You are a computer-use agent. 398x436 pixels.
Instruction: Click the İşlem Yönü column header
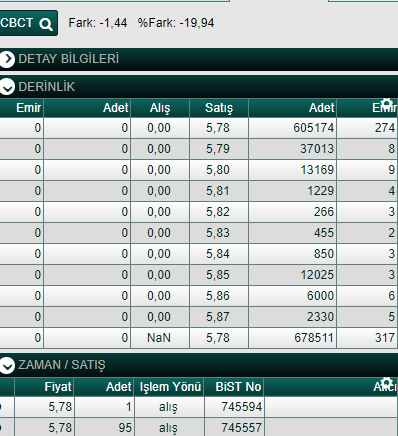(x=170, y=387)
